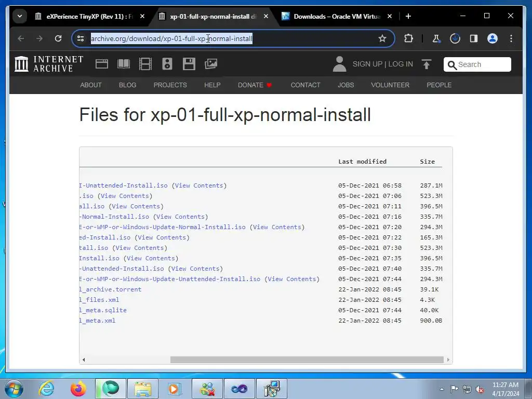Image resolution: width=532 pixels, height=399 pixels.
Task: Close the Downloads Oracle VM VirtualBox tab
Action: tap(390, 16)
